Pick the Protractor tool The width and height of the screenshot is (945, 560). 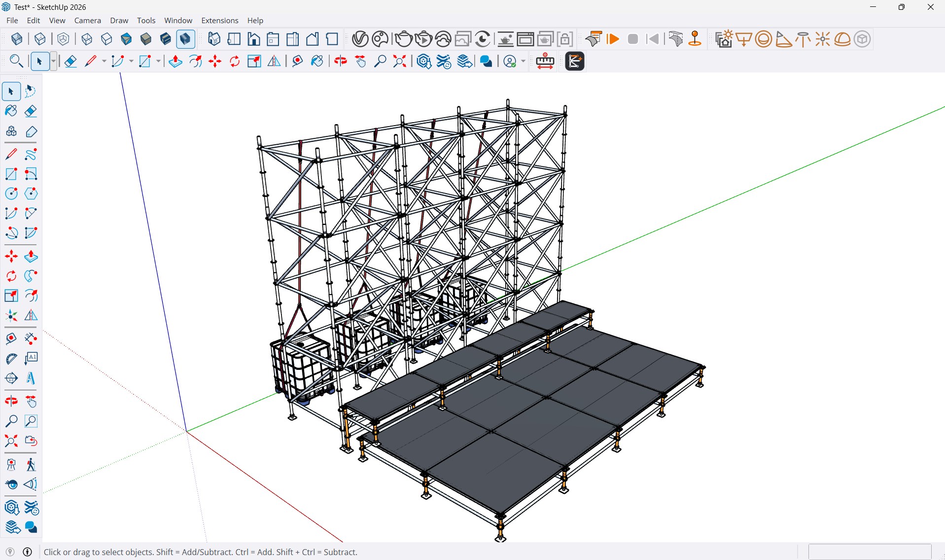[x=11, y=358]
